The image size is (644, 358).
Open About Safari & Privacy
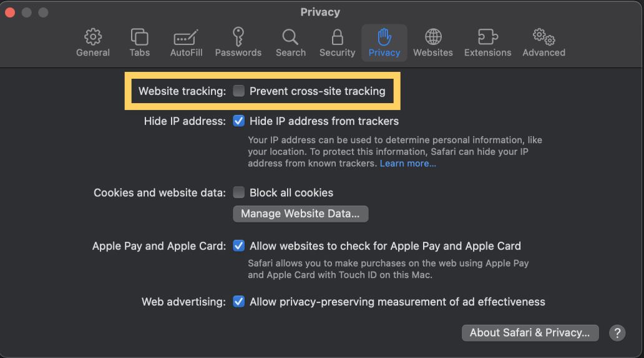(530, 332)
